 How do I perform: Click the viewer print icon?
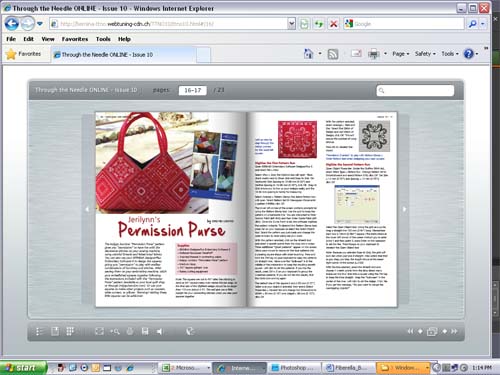(x=130, y=331)
